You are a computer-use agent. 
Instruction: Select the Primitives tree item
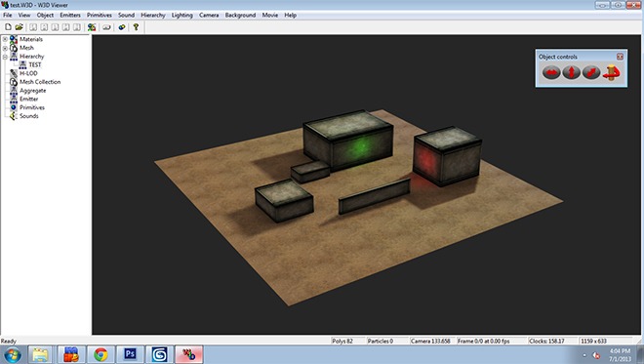(x=32, y=107)
